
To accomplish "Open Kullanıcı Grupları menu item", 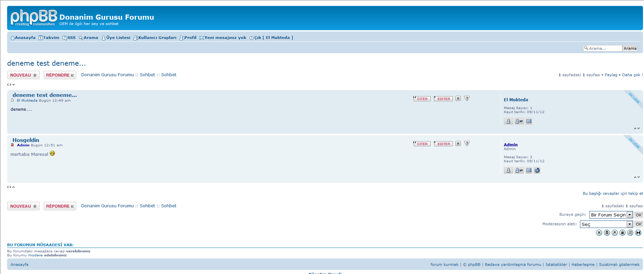I will [x=155, y=38].
